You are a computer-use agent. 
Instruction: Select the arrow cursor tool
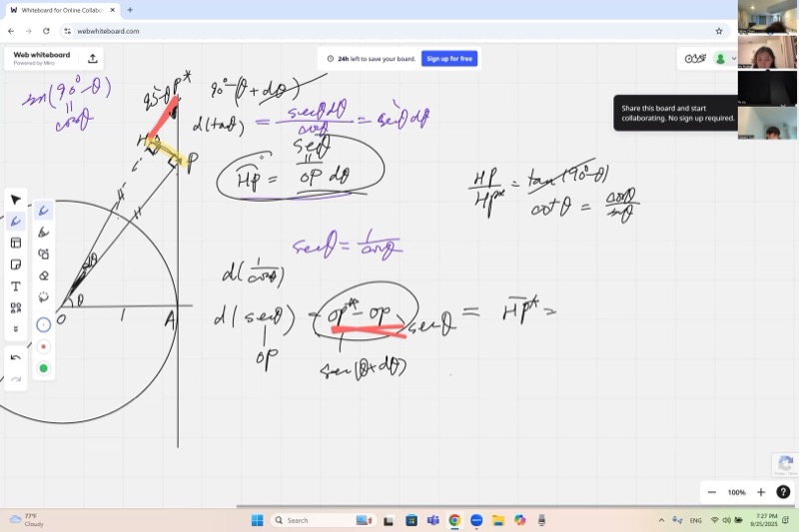(x=16, y=200)
